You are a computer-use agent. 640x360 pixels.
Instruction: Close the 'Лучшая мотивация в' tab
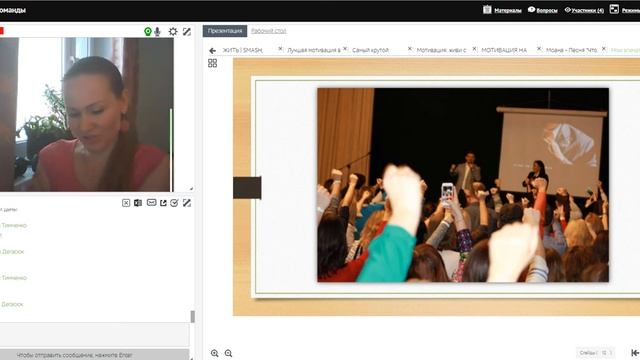click(345, 49)
